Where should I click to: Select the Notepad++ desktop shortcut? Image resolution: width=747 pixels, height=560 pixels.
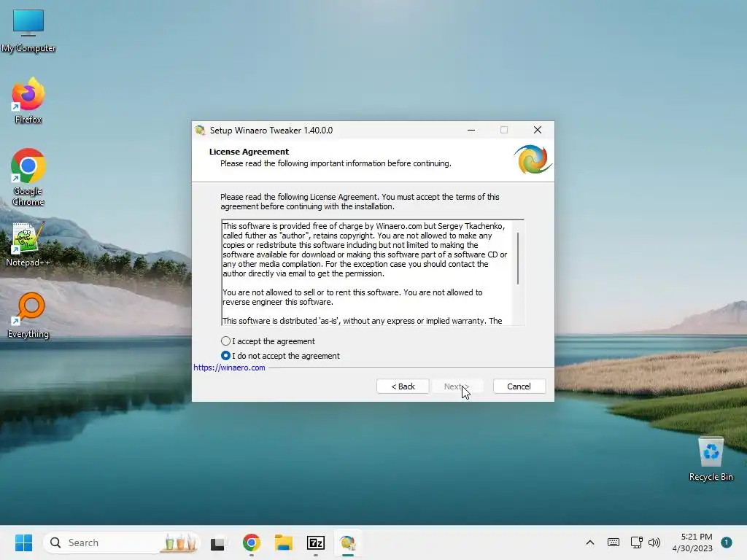[28, 244]
